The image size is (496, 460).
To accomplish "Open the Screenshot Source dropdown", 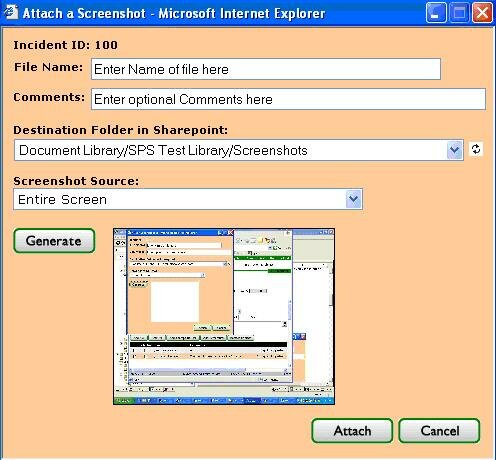I will tap(188, 199).
